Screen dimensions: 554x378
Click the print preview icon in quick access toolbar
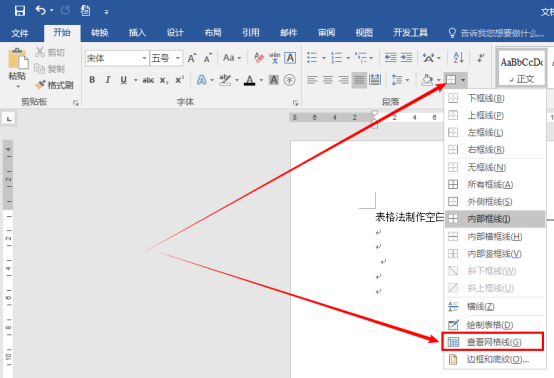coord(86,11)
